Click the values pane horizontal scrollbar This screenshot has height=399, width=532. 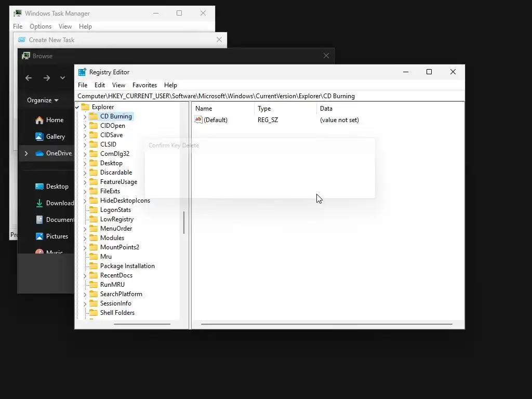pyautogui.click(x=326, y=324)
